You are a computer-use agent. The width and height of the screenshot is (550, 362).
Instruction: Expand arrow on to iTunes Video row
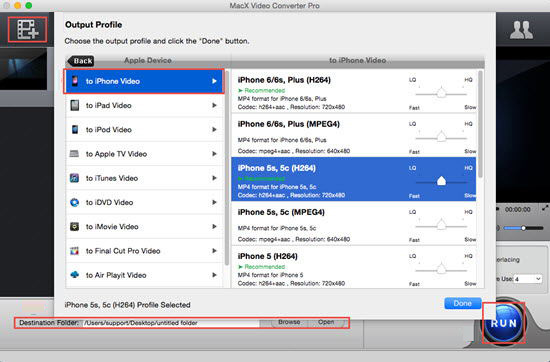(x=214, y=178)
